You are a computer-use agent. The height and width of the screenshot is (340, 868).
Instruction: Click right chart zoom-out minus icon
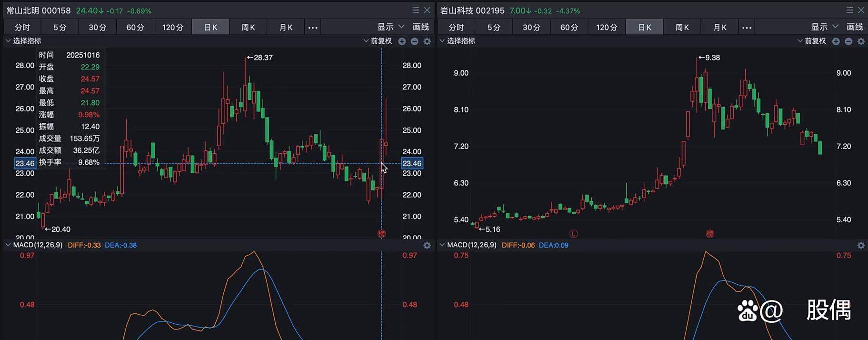point(848,41)
